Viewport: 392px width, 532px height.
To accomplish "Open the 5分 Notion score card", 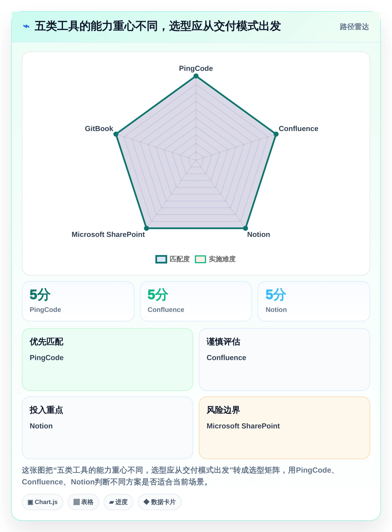I will click(x=314, y=301).
